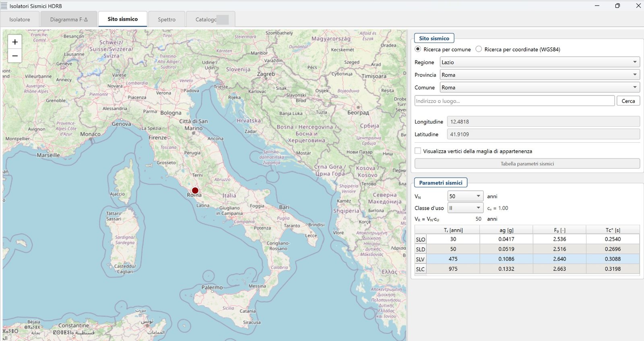Zoom out the map with minus button
The height and width of the screenshot is (341, 644).
click(15, 56)
